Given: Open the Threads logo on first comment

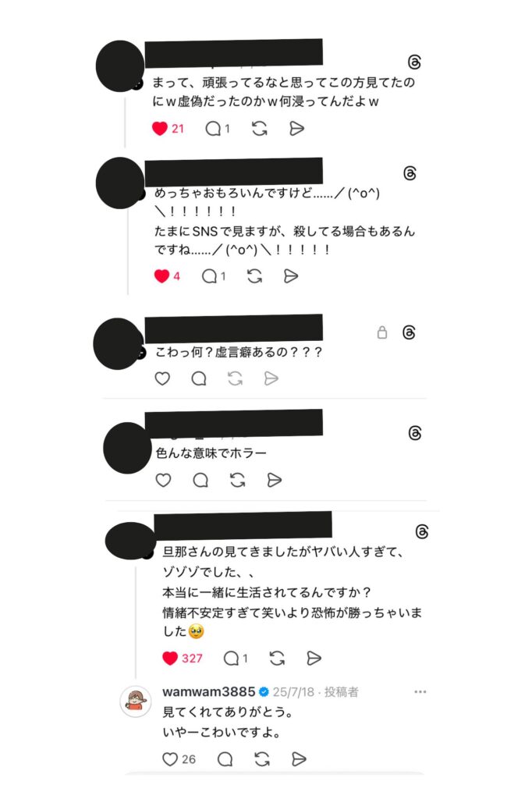Looking at the screenshot, I should pos(414,62).
